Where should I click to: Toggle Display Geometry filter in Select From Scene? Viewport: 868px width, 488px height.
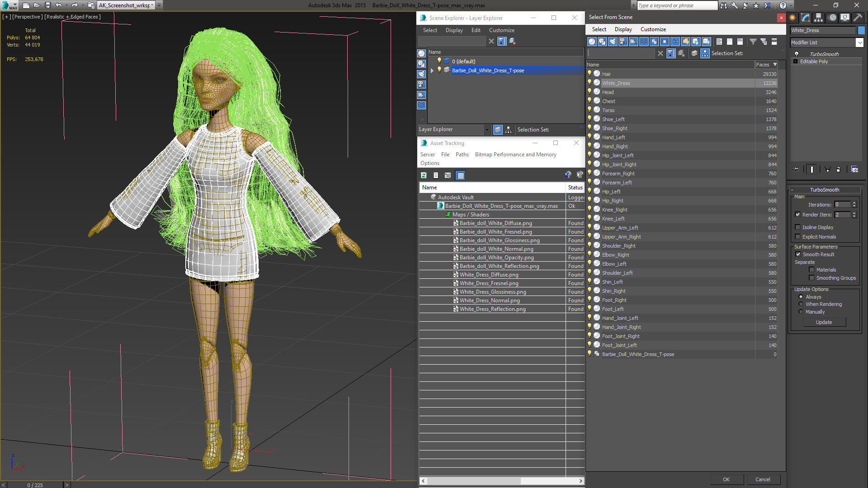(x=592, y=42)
